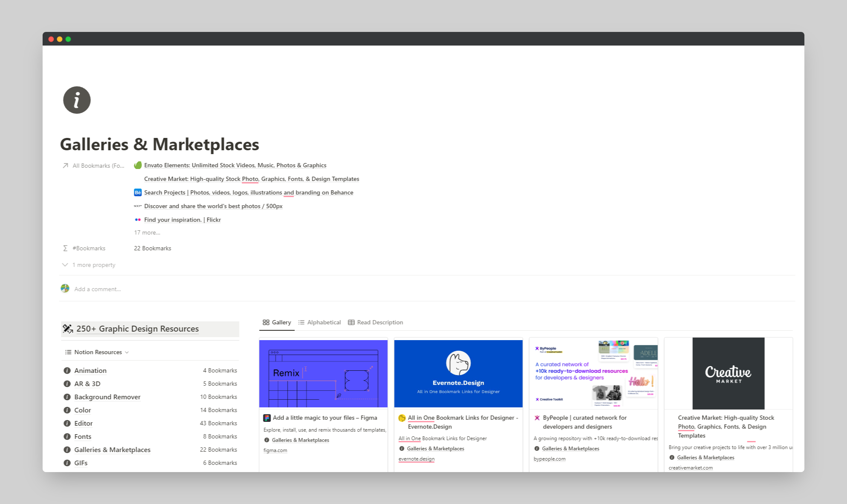Click the pencil ruler icon beside 250+ Graphic Design Resources
The width and height of the screenshot is (847, 504).
tap(68, 329)
